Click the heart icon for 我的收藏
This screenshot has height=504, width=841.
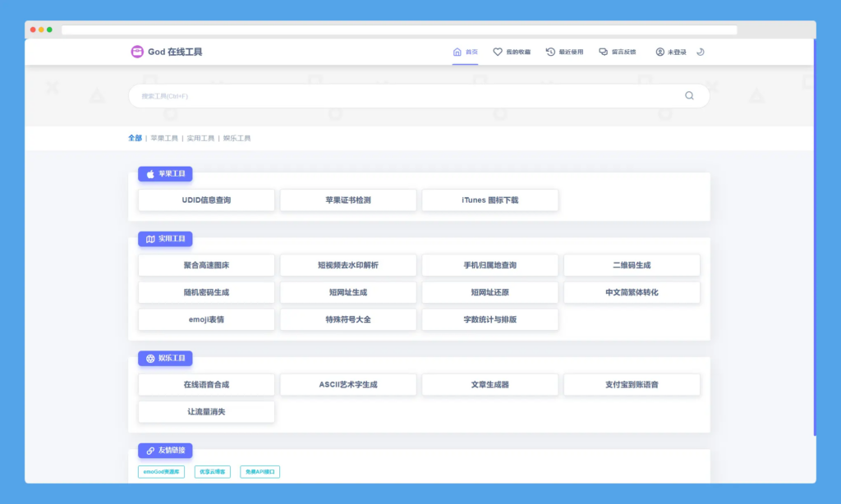(498, 52)
